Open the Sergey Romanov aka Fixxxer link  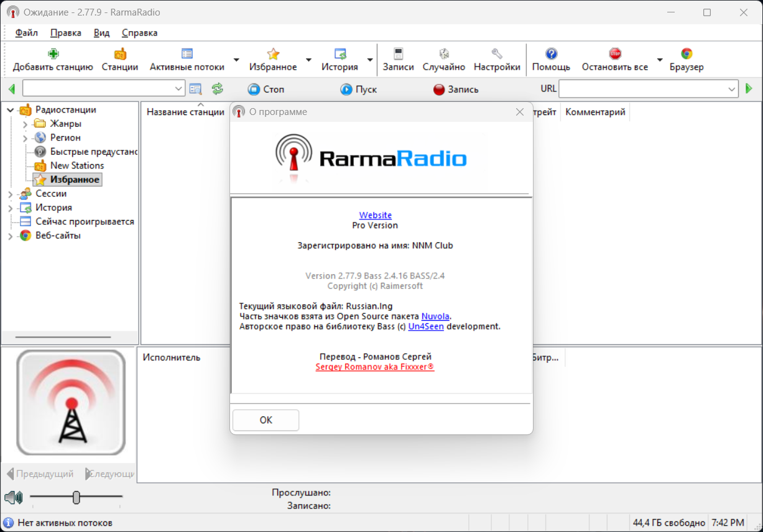(375, 367)
